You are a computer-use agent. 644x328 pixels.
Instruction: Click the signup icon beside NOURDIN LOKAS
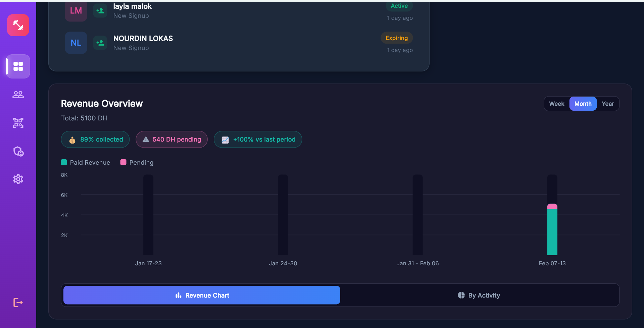(100, 43)
